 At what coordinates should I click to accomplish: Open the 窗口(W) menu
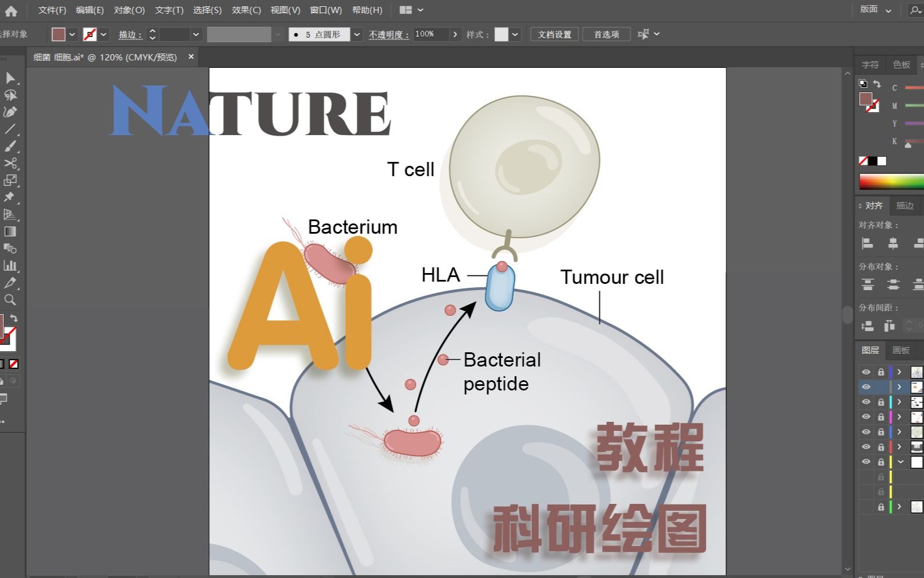(x=326, y=10)
